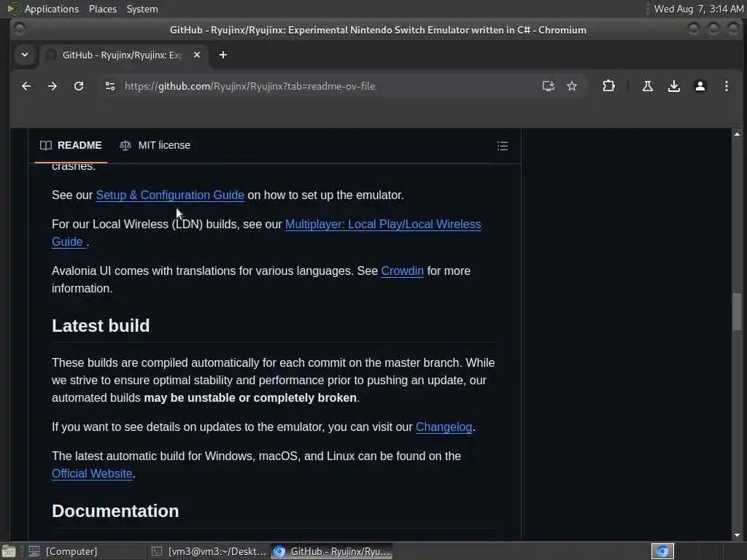
Task: Reload the current GitHub page
Action: point(79,86)
